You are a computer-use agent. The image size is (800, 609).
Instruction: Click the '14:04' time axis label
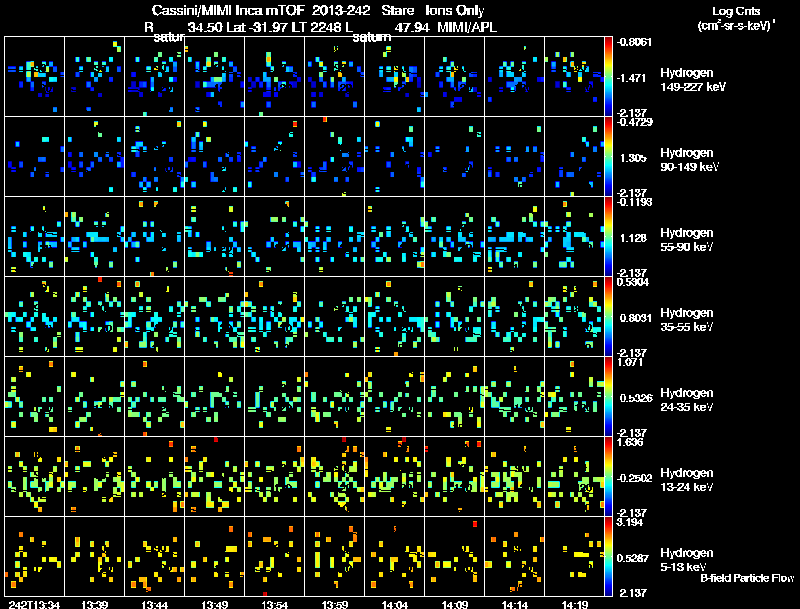click(394, 605)
